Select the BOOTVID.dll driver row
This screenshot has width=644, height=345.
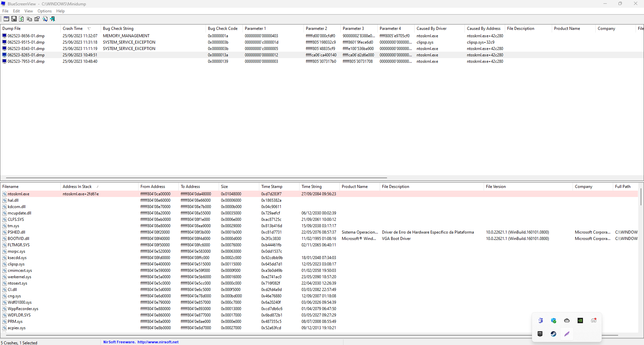point(319,239)
